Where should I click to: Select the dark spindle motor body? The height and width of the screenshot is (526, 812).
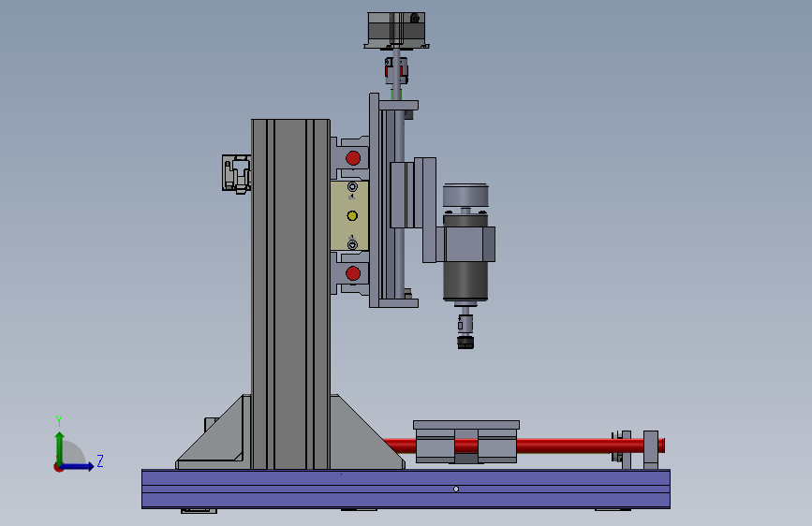tap(465, 281)
